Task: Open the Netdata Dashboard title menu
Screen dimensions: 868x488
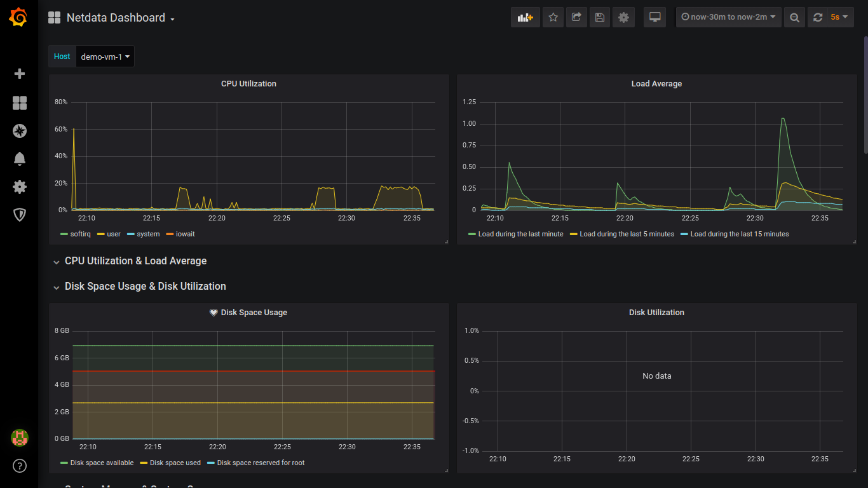Action: pos(120,18)
